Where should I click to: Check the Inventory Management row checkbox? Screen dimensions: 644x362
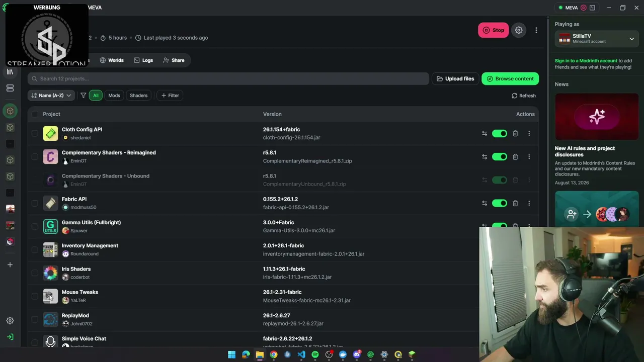pos(35,249)
